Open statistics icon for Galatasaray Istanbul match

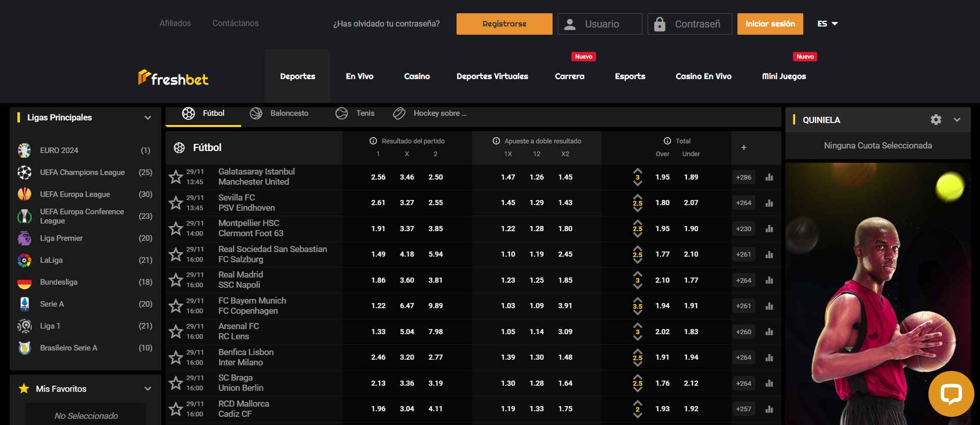pyautogui.click(x=769, y=178)
